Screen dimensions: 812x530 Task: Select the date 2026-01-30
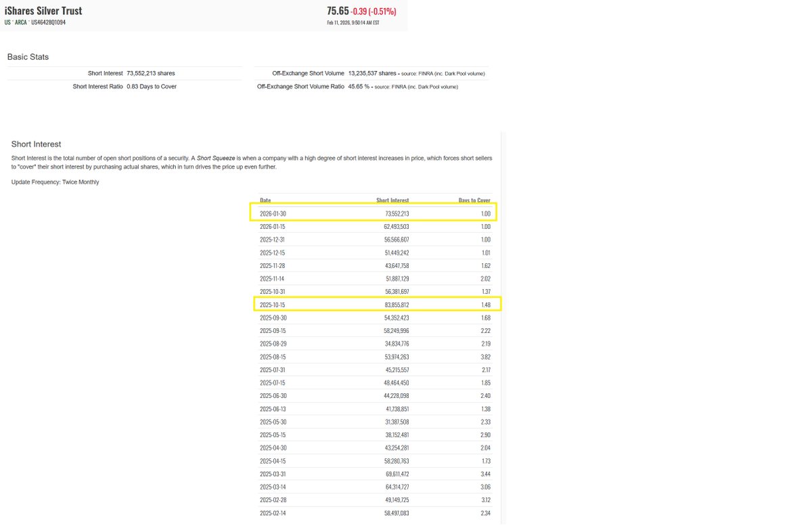(273, 214)
